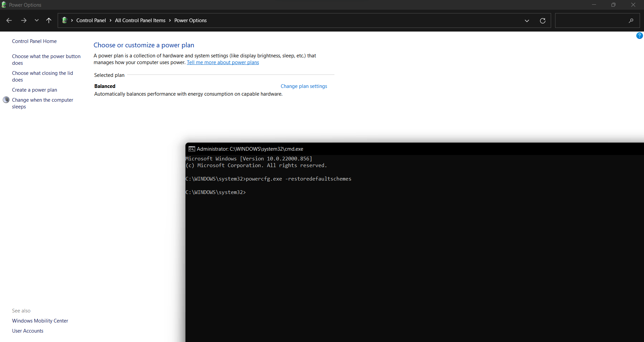Click the Forward navigation arrow
The height and width of the screenshot is (342, 644).
[24, 20]
